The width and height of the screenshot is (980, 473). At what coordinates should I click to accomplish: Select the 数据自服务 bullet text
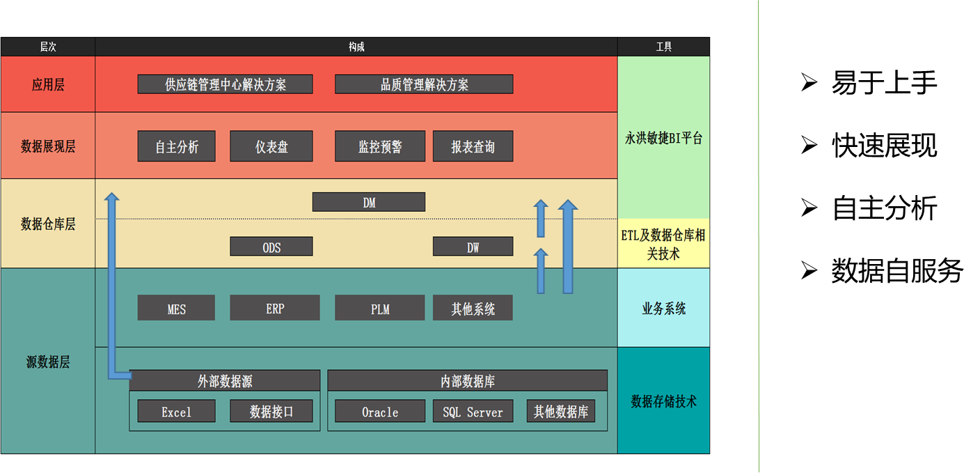click(897, 270)
